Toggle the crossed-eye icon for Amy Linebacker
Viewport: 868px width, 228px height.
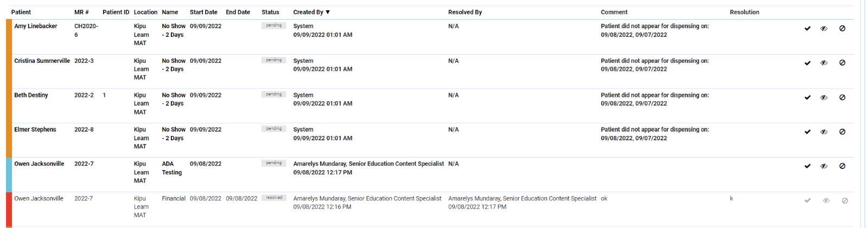click(824, 29)
